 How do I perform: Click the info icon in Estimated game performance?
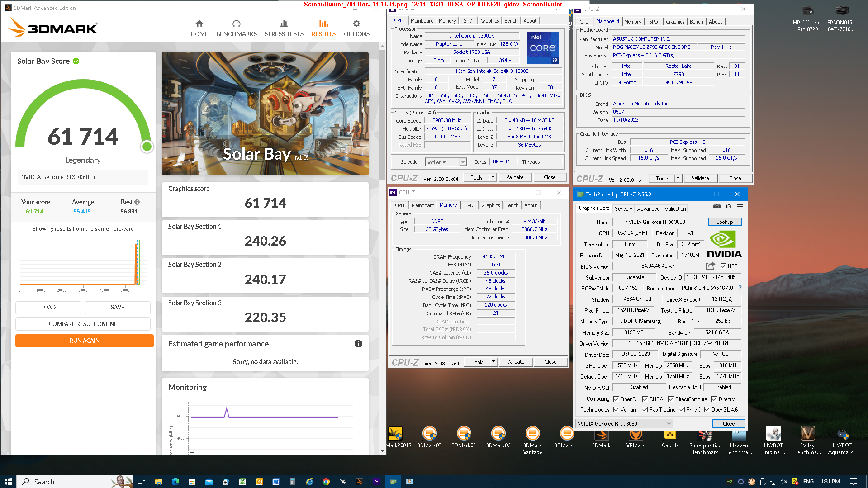tap(358, 344)
